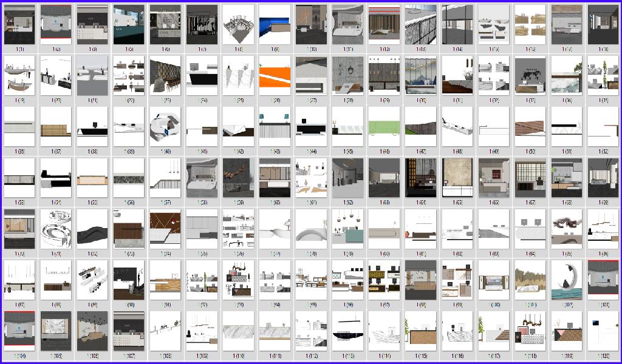Viewport: 622px width, 364px height.
Task: Select the beige marble wall thumbnail 1 (65)
Action: tap(457, 178)
